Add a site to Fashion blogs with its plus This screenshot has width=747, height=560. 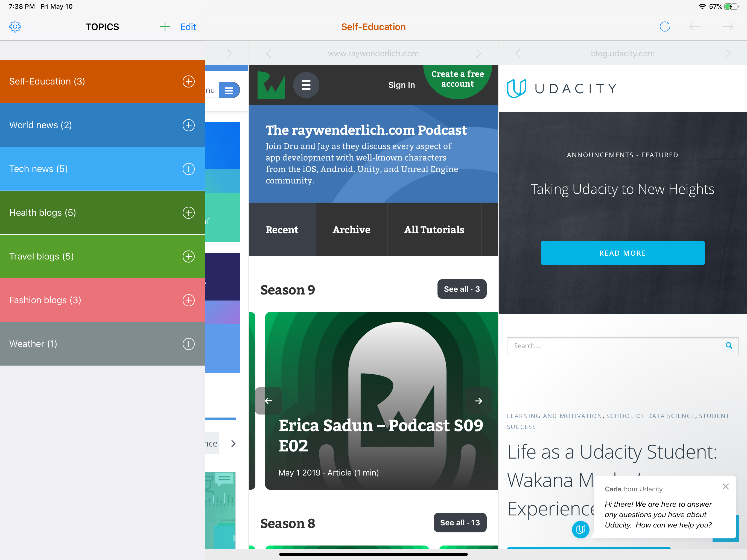(188, 300)
